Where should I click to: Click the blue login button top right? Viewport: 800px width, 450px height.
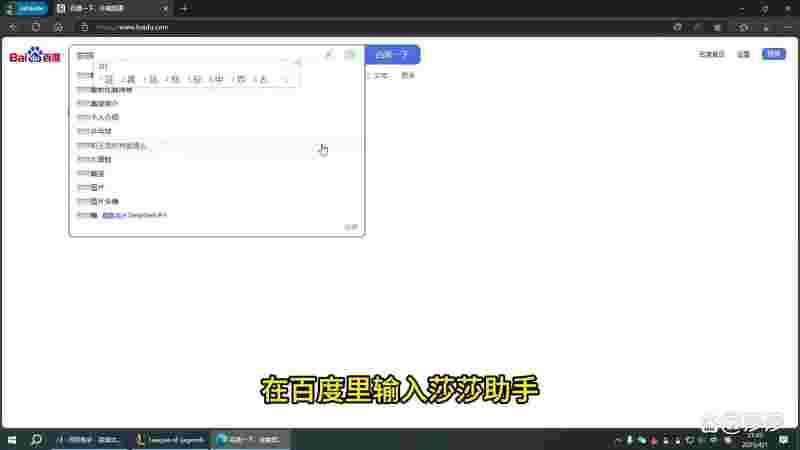coord(773,54)
